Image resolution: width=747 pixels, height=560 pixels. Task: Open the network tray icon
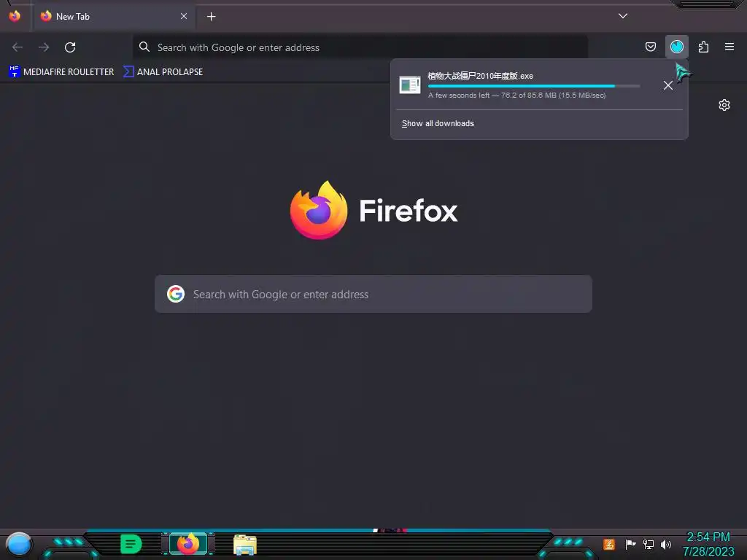click(x=649, y=544)
